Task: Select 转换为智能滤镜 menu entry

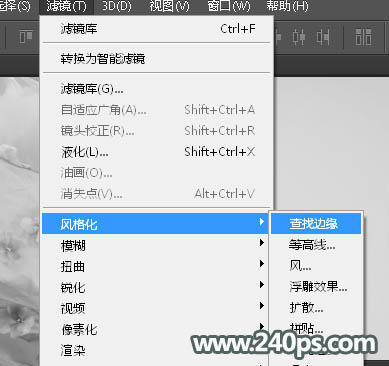Action: (x=157, y=59)
